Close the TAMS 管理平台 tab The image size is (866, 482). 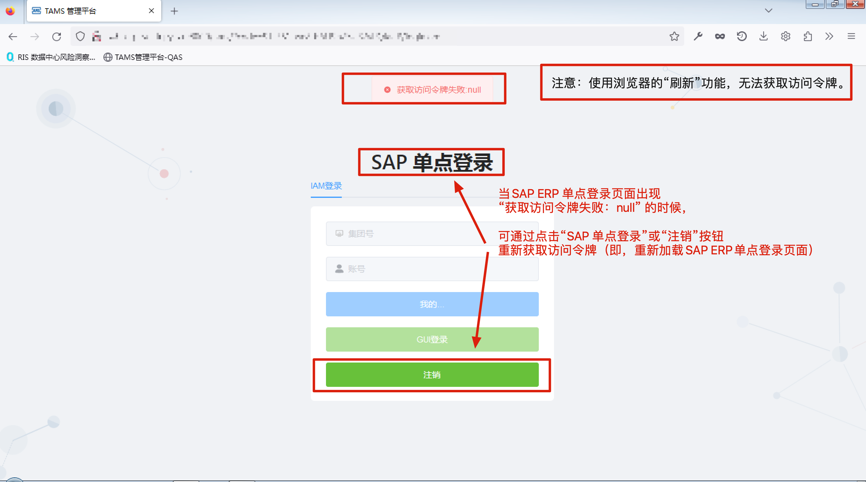tap(151, 11)
